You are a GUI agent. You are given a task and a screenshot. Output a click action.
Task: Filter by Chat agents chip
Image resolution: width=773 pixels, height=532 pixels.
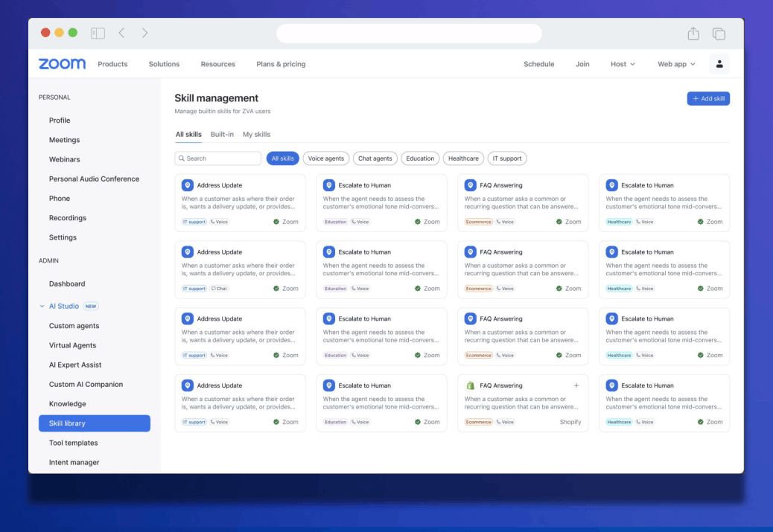375,158
